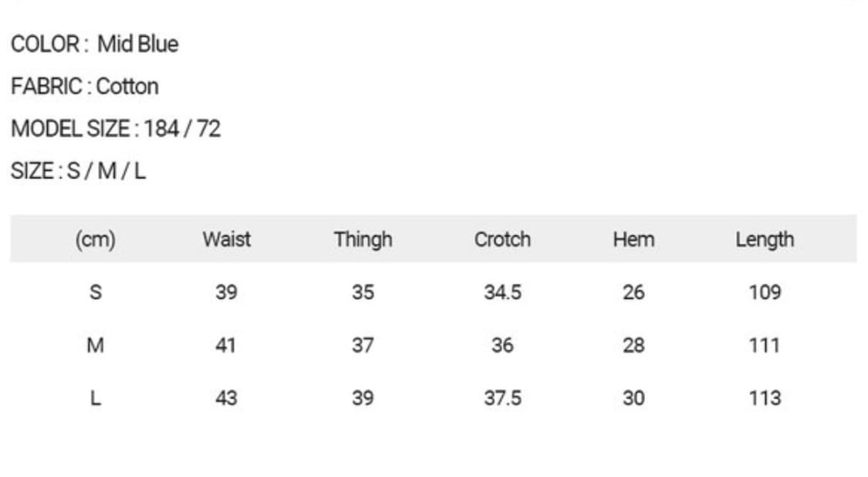This screenshot has height=477, width=868.
Task: Click the SIZE: S / M / L line
Action: (x=78, y=171)
